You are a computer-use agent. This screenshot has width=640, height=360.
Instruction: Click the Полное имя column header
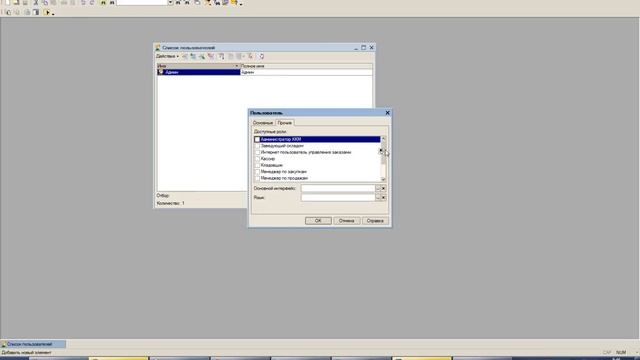306,66
